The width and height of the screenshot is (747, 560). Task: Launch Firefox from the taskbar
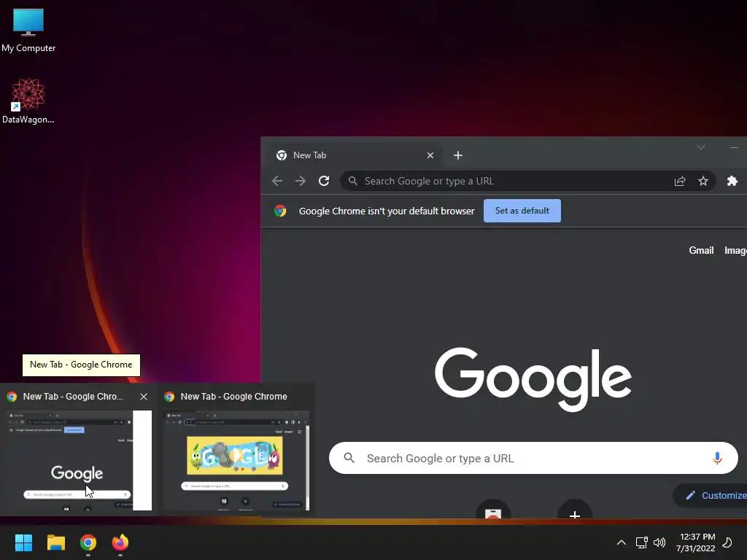tap(120, 542)
